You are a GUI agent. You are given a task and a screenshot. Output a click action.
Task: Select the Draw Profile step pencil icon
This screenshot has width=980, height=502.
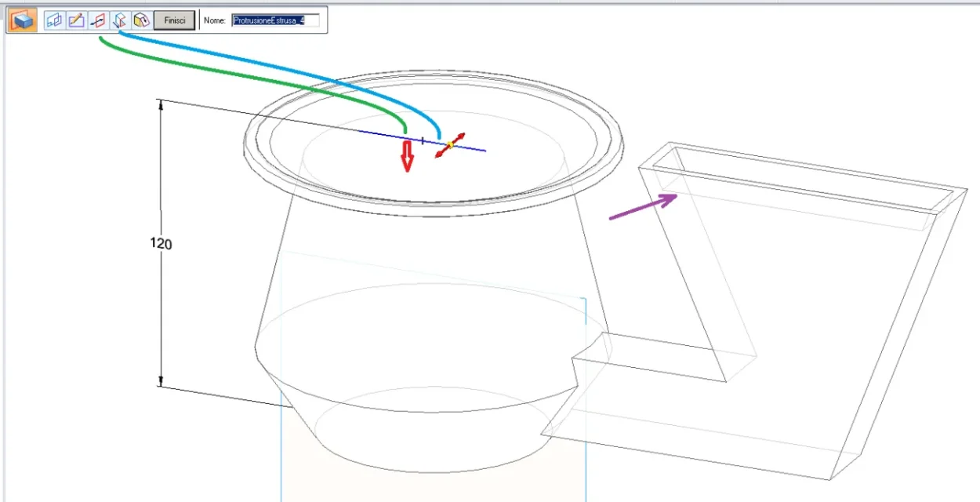[76, 20]
